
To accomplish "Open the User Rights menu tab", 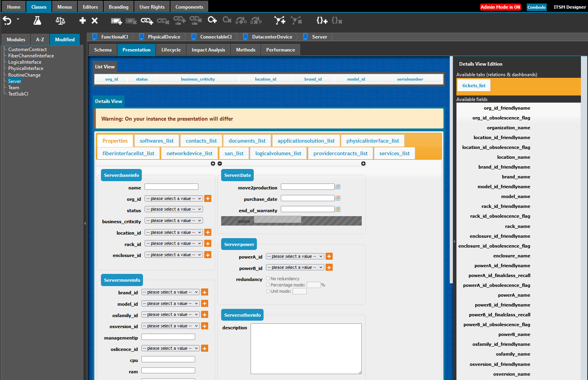I will click(152, 7).
